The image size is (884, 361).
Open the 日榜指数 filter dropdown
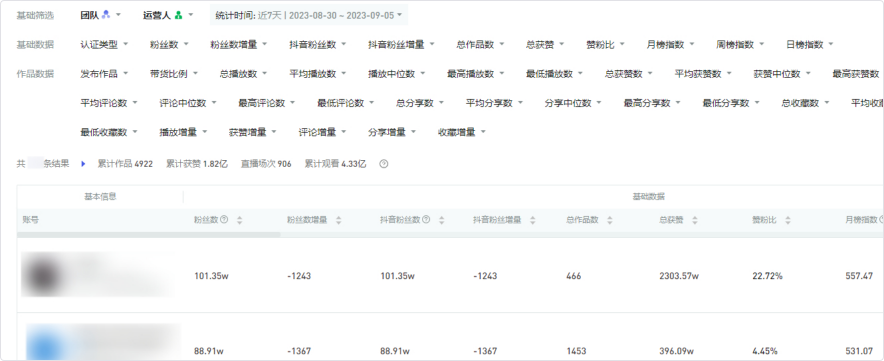tap(810, 45)
